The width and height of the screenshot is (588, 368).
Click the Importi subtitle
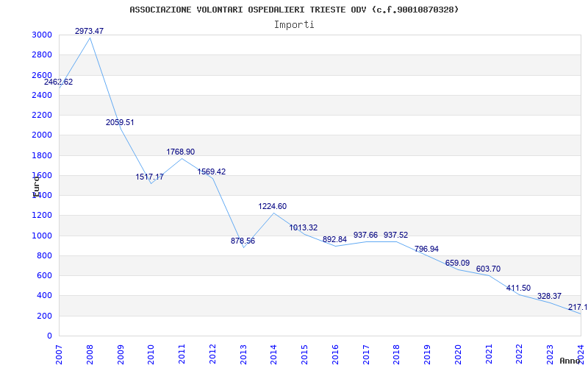tap(294, 24)
